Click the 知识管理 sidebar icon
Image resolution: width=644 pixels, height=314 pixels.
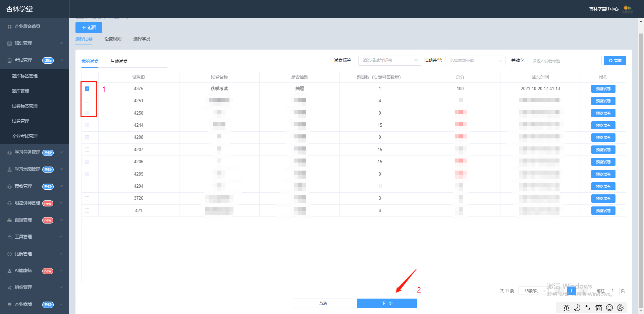coord(9,43)
